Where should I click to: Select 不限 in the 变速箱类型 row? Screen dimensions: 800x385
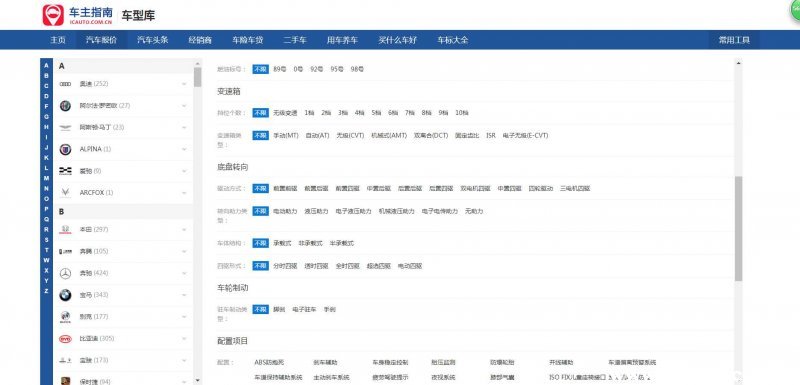click(x=260, y=135)
